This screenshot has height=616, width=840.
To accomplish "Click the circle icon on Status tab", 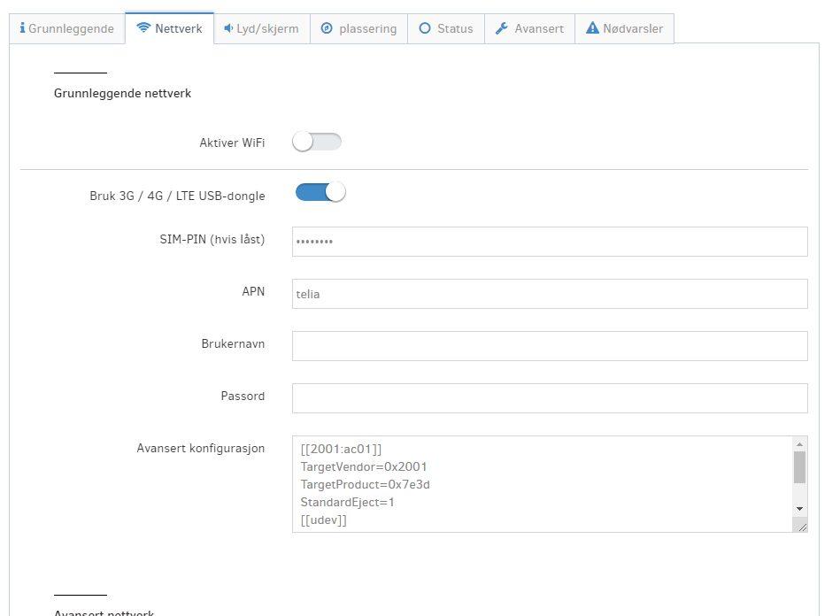I will [x=425, y=28].
